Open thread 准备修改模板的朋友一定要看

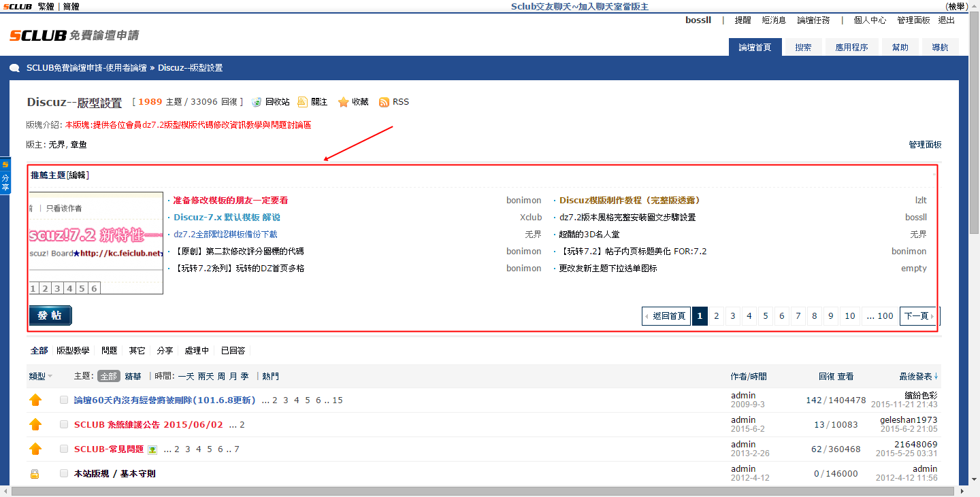point(231,201)
